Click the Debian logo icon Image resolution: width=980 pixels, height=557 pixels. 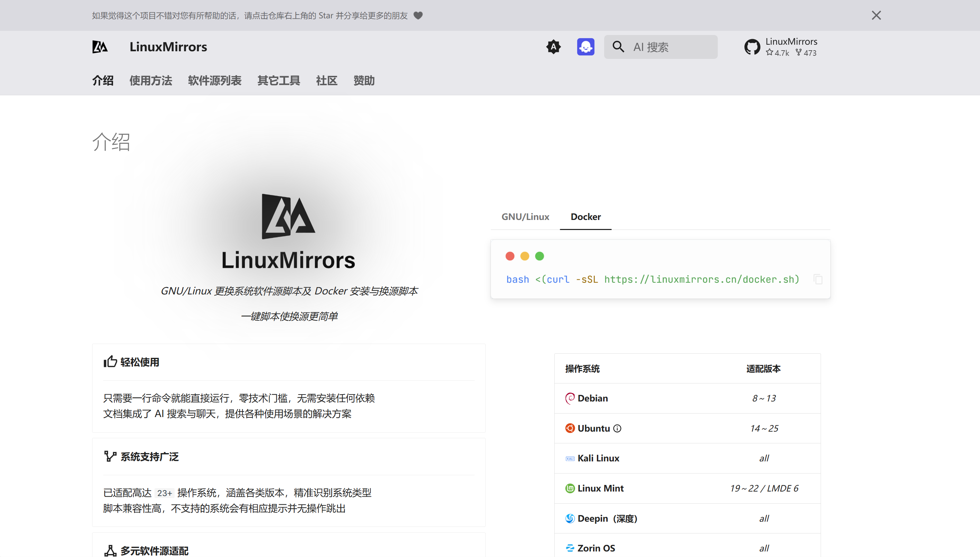(570, 398)
